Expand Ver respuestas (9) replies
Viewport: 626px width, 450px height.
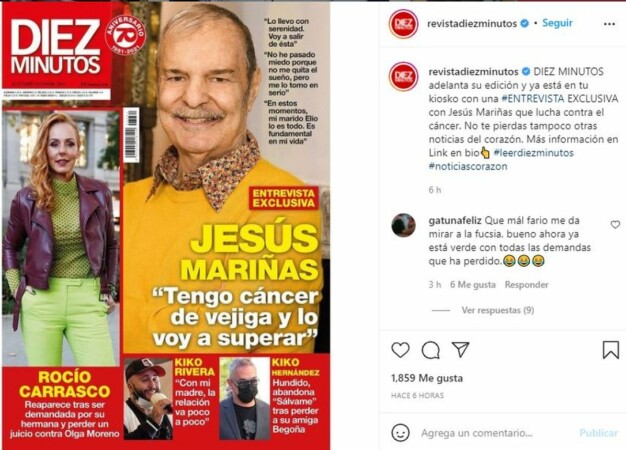[x=498, y=310]
